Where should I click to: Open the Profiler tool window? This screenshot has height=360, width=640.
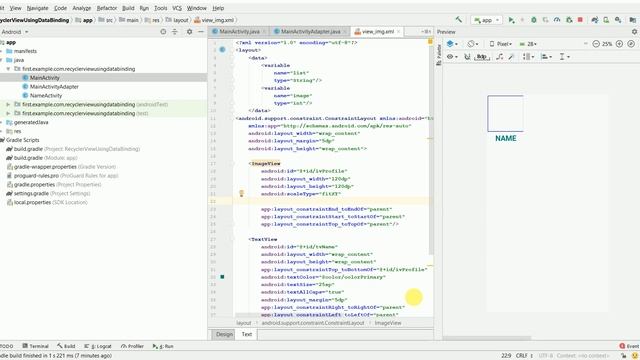132,346
